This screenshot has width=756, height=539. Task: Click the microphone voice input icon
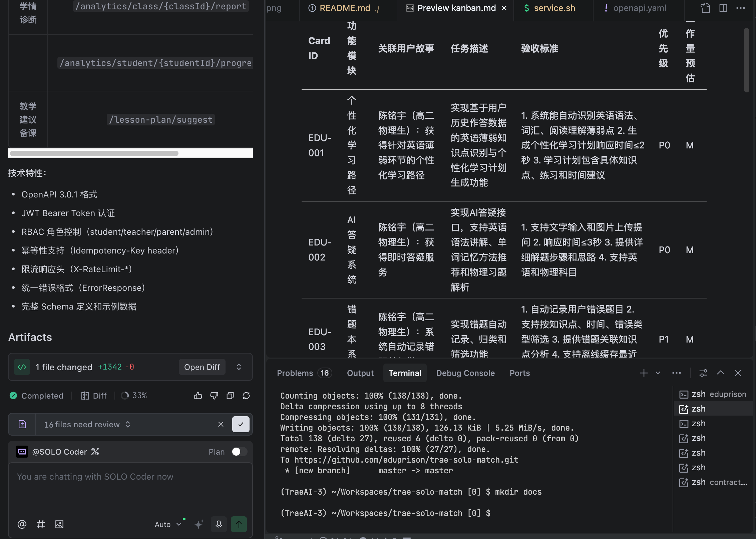pos(219,524)
